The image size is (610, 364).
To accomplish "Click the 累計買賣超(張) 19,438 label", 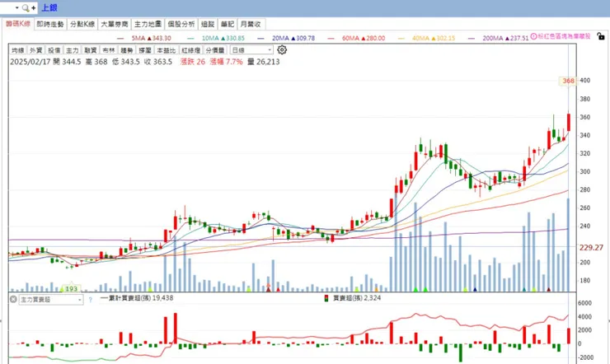I will click(x=137, y=298).
